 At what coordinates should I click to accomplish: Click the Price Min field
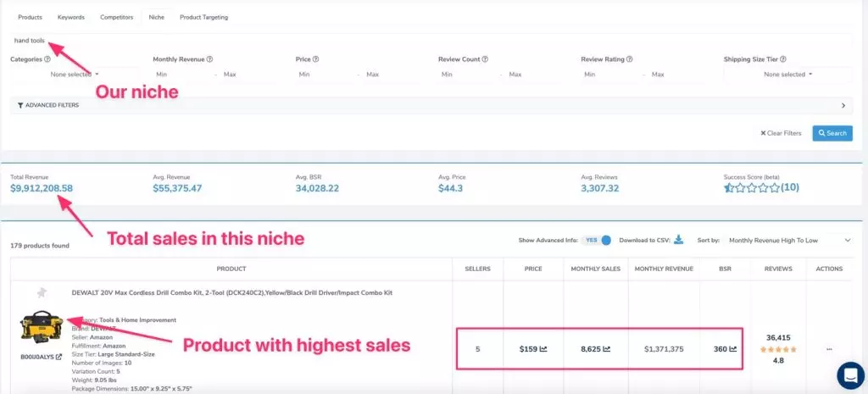coord(325,75)
